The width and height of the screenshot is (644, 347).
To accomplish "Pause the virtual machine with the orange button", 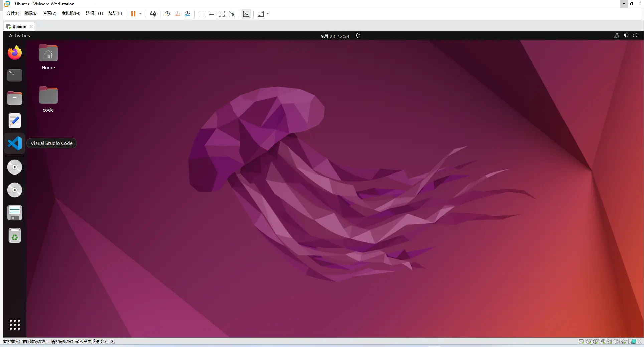I will (133, 14).
